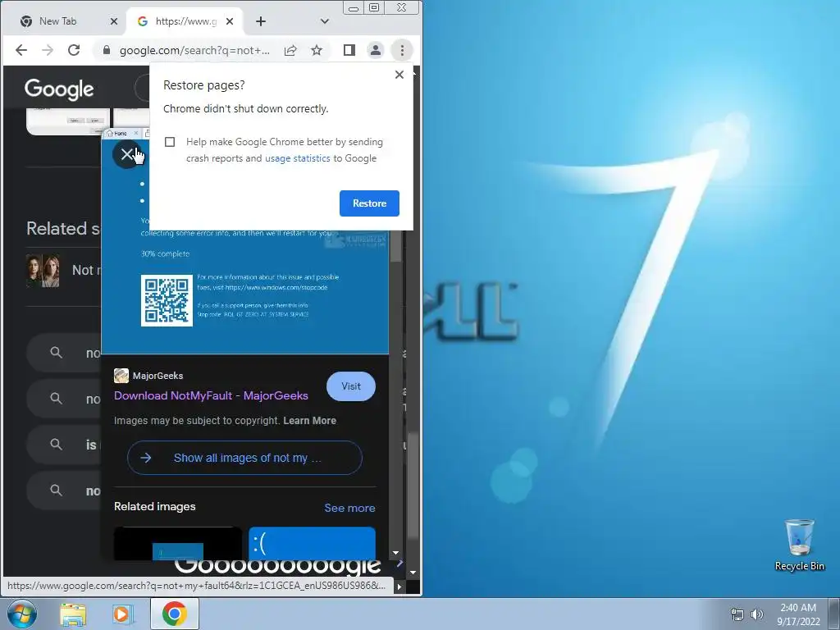Viewport: 840px width, 630px height.
Task: Check the crash reports checkbox
Action: click(x=170, y=142)
